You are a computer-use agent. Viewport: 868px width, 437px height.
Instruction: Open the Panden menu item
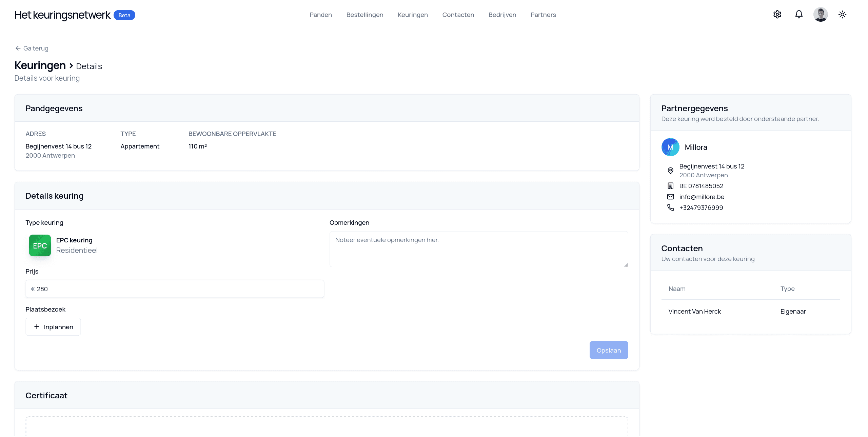click(x=320, y=15)
